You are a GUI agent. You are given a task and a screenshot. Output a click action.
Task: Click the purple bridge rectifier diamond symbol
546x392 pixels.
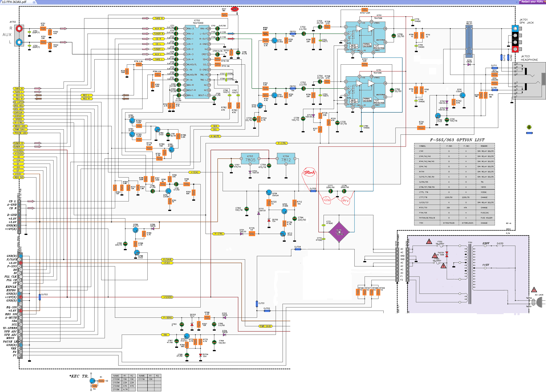click(x=339, y=232)
